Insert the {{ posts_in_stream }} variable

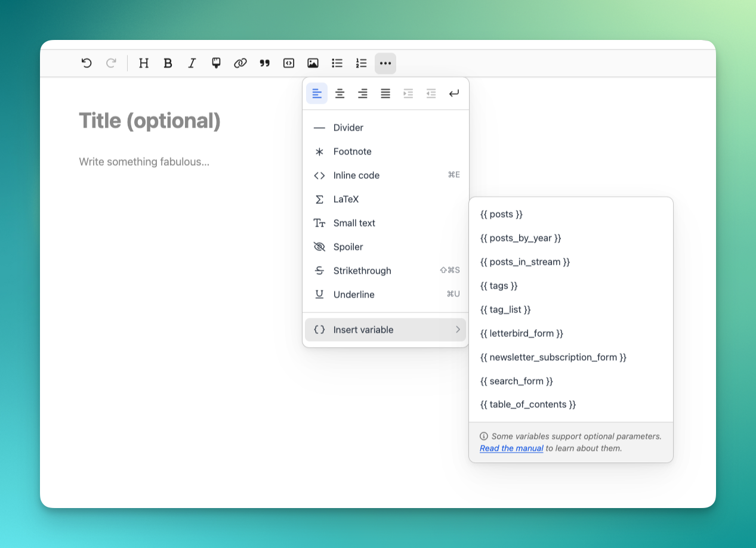(x=571, y=262)
